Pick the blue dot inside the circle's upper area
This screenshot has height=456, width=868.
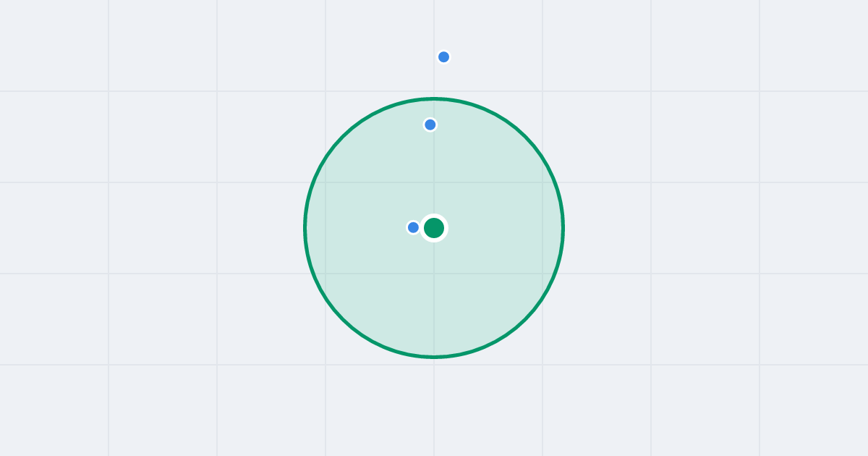point(430,124)
